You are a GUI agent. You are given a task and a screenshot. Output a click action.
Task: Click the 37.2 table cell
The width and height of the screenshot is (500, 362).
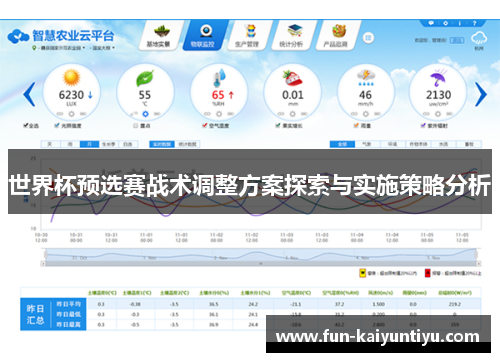[x=339, y=304]
